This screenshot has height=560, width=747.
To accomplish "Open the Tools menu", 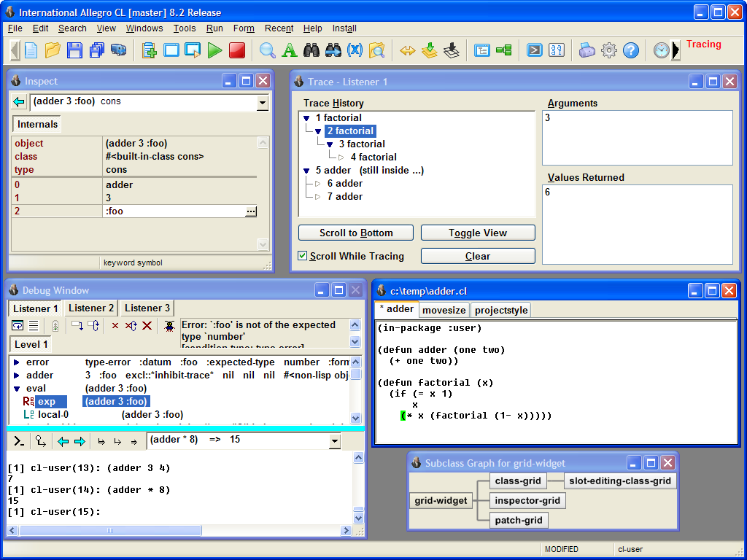I will click(185, 28).
